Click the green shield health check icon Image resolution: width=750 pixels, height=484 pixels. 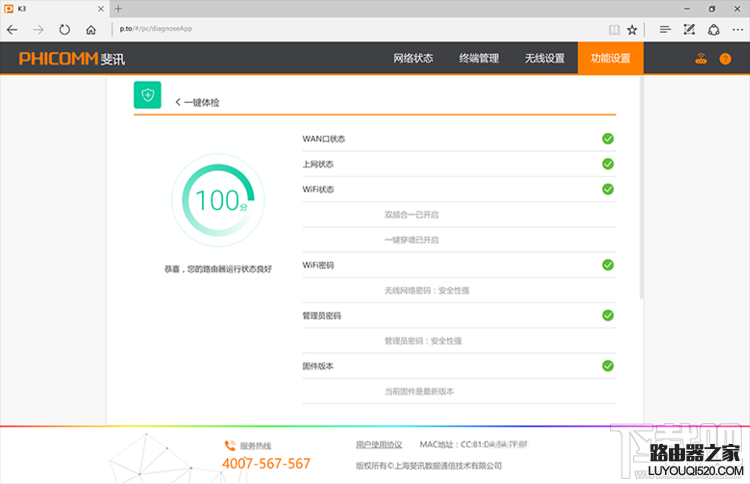147,95
